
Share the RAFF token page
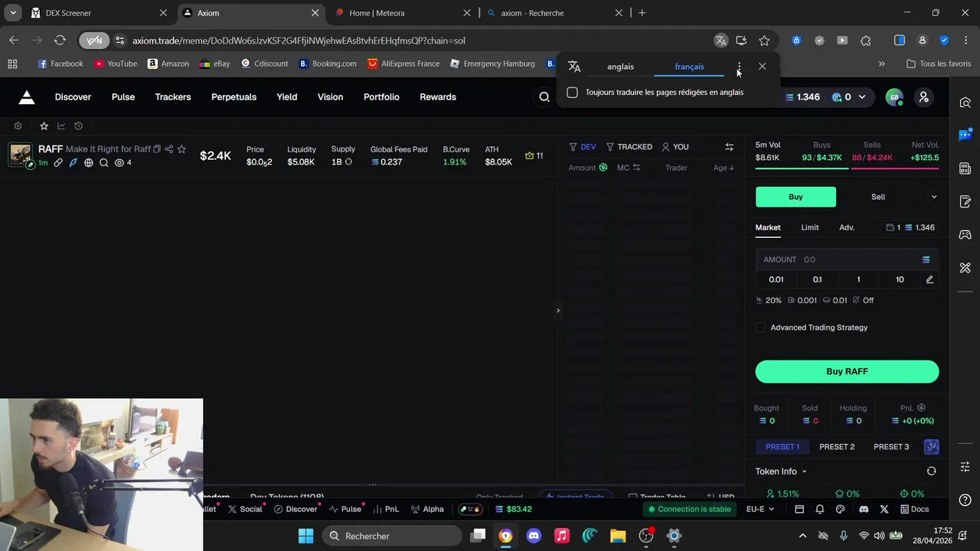tap(169, 149)
